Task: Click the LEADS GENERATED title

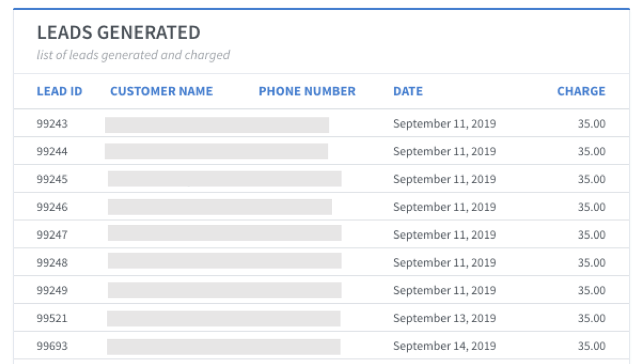Action: pyautogui.click(x=118, y=33)
